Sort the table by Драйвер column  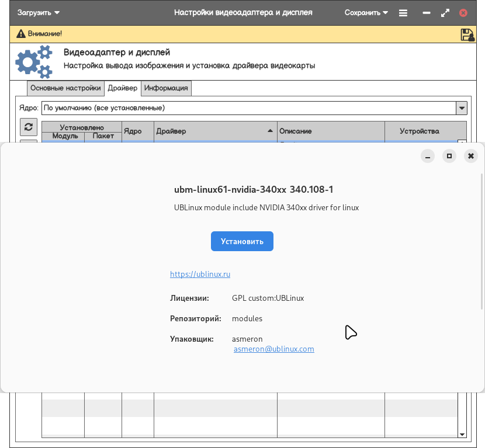coord(214,131)
